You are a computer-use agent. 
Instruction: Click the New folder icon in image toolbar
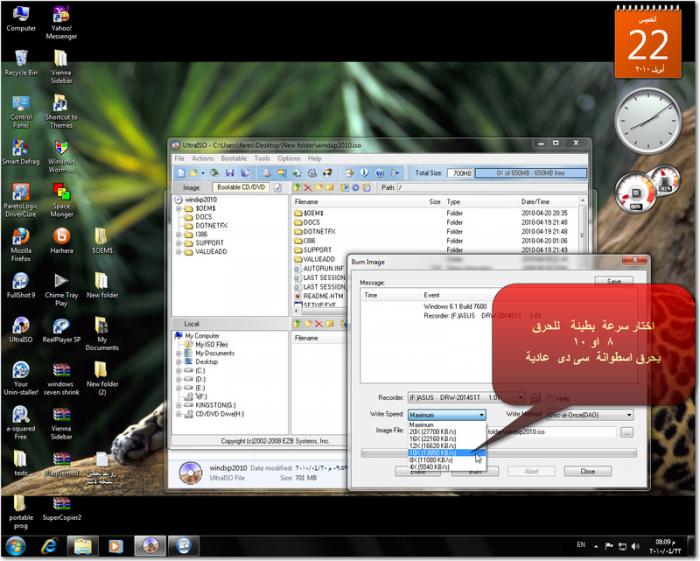tap(319, 187)
